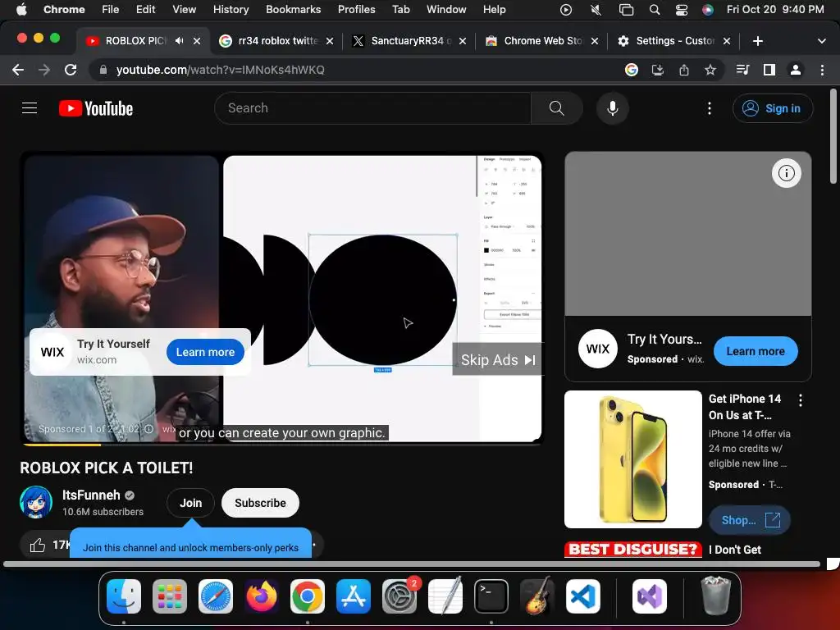Viewport: 840px width, 630px height.
Task: Open BEST DISGUISE video thumbnail
Action: click(x=632, y=550)
